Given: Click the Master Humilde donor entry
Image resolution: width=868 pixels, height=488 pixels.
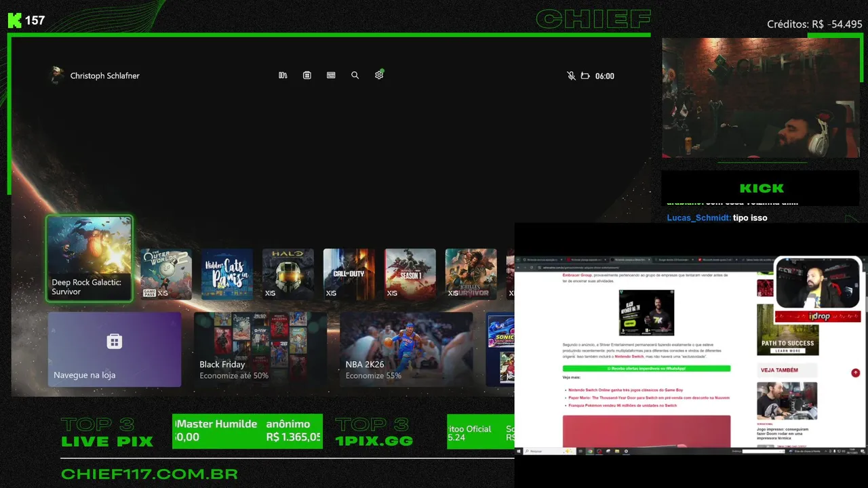Looking at the screenshot, I should point(216,430).
